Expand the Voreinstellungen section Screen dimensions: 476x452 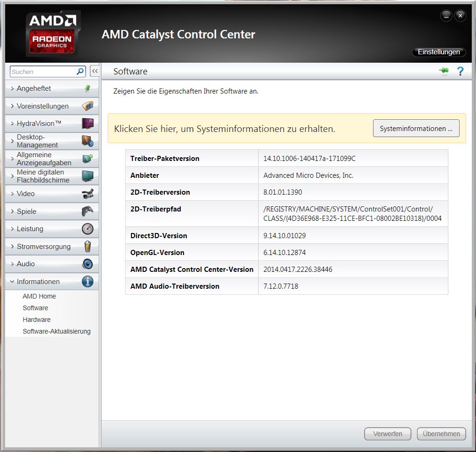point(52,106)
